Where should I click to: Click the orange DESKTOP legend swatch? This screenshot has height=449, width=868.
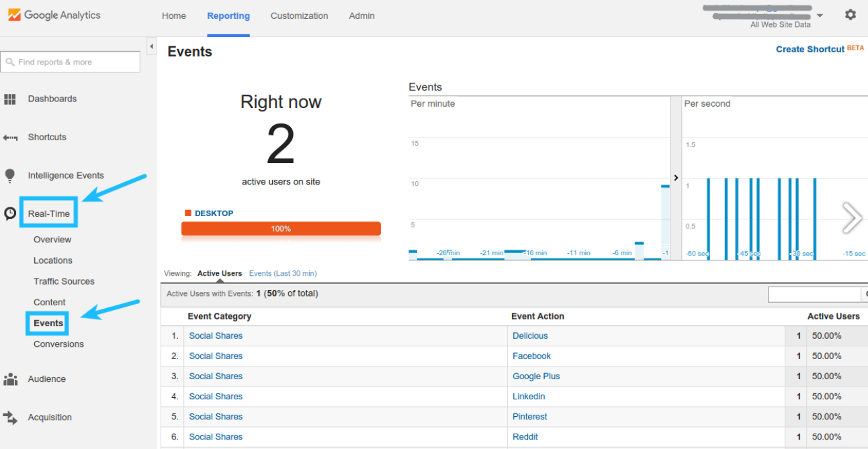pyautogui.click(x=188, y=213)
